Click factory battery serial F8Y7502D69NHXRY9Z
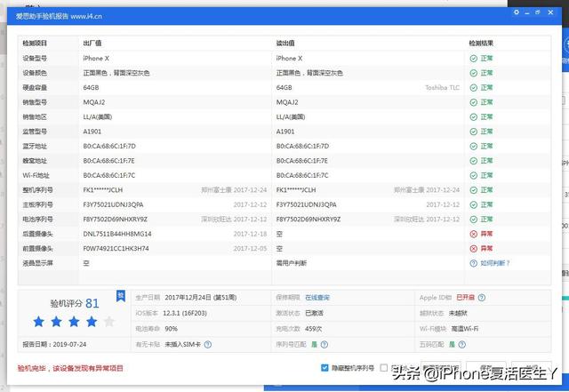Image resolution: width=569 pixels, height=392 pixels. click(x=115, y=220)
